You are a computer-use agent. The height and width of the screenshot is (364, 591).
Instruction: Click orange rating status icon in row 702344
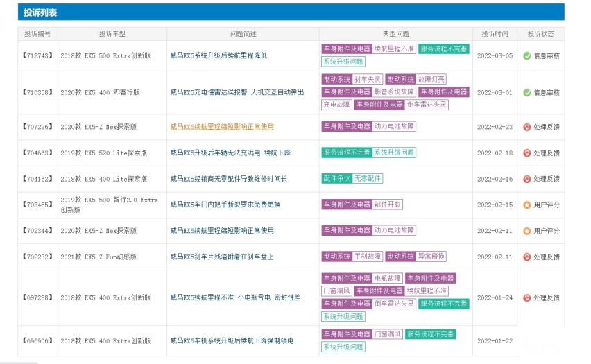pos(527,231)
